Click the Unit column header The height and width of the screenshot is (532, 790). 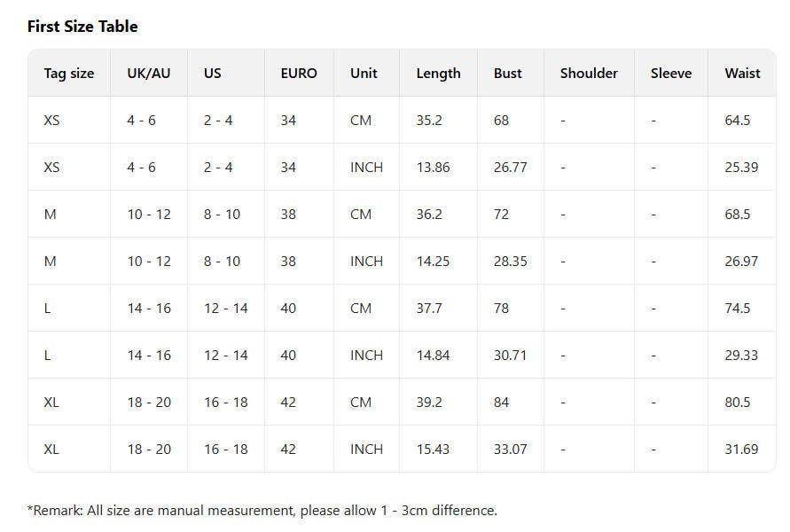pos(364,74)
